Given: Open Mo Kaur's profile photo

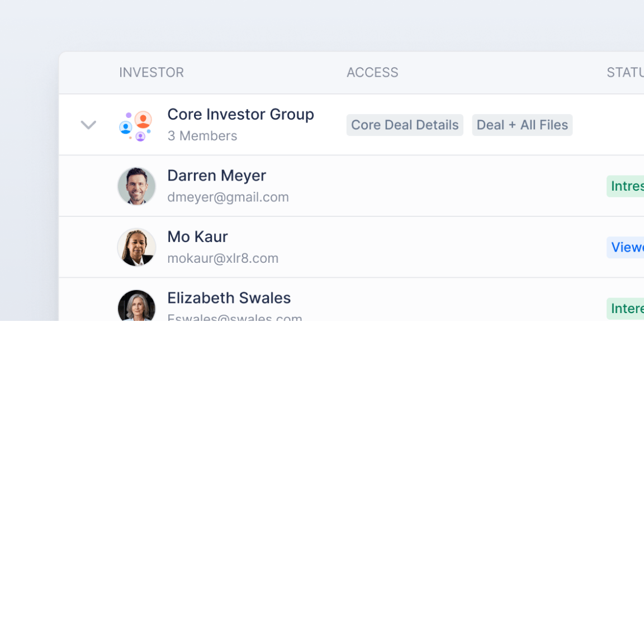Looking at the screenshot, I should (x=136, y=247).
